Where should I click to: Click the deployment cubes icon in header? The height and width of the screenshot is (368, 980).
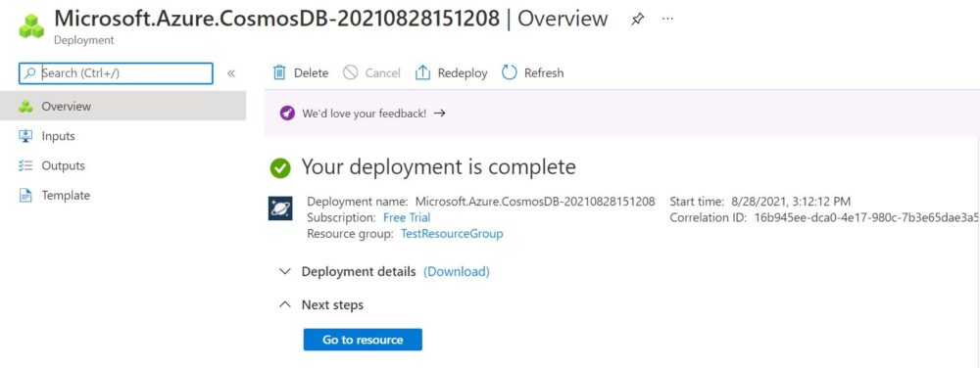pyautogui.click(x=32, y=26)
